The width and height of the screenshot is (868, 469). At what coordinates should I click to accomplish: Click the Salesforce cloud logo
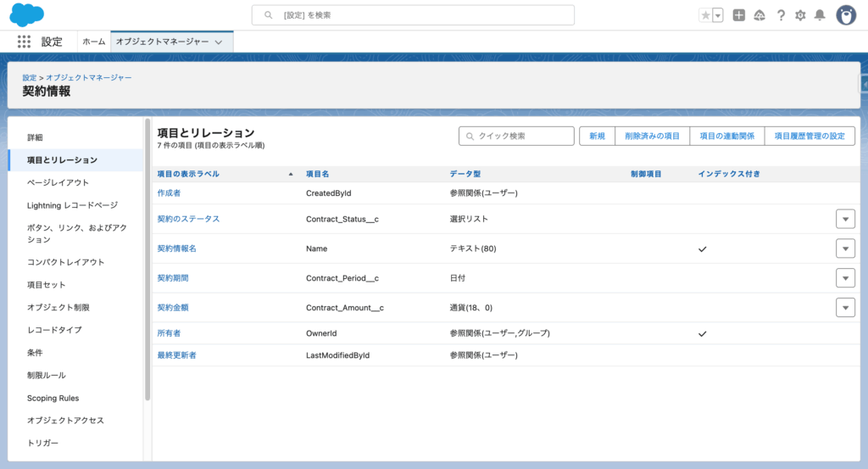point(27,15)
